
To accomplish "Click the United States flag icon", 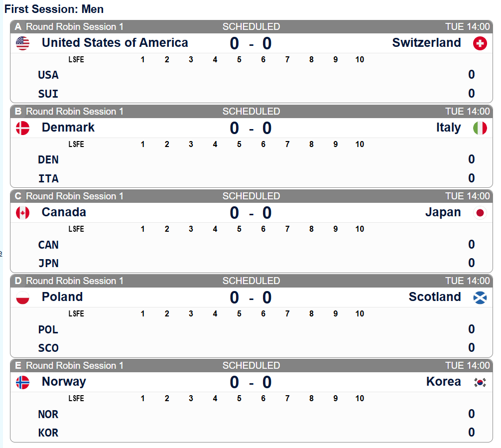I will (23, 43).
